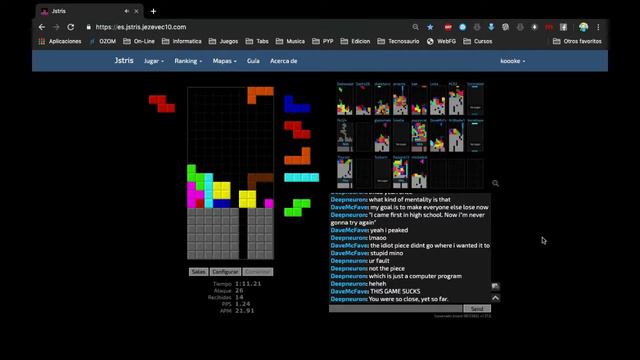Click the Salas button
Image resolution: width=640 pixels, height=360 pixels.
(x=198, y=272)
